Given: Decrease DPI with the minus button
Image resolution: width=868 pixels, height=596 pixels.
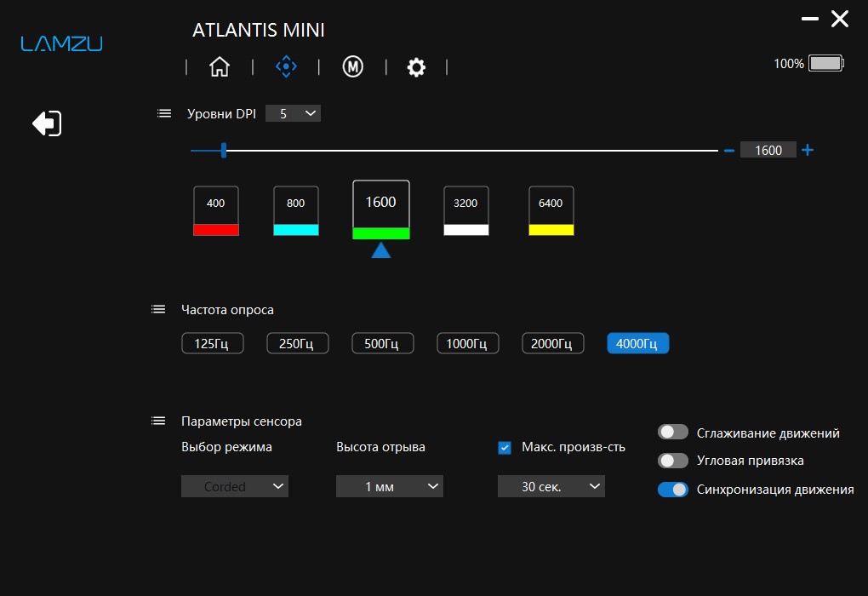Looking at the screenshot, I should point(729,150).
